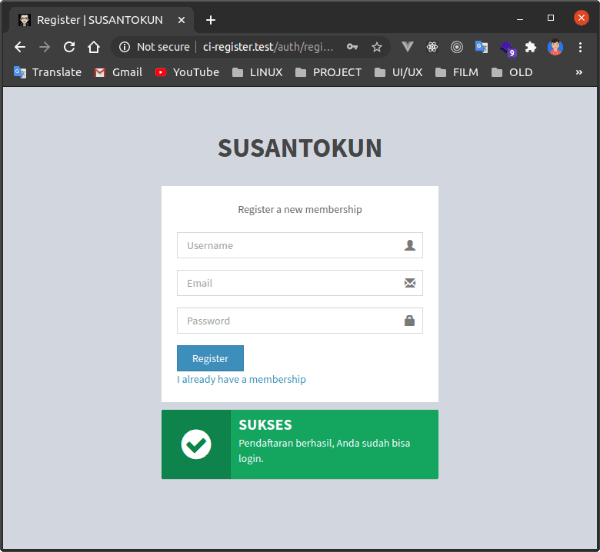This screenshot has width=600, height=552.
Task: Click the address bar URL
Action: (x=268, y=47)
